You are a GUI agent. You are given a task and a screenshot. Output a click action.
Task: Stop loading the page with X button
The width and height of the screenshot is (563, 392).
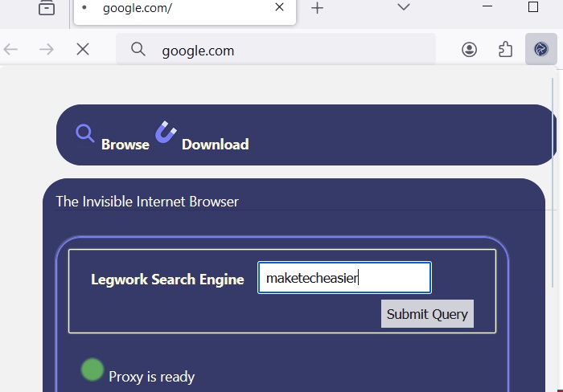point(83,49)
